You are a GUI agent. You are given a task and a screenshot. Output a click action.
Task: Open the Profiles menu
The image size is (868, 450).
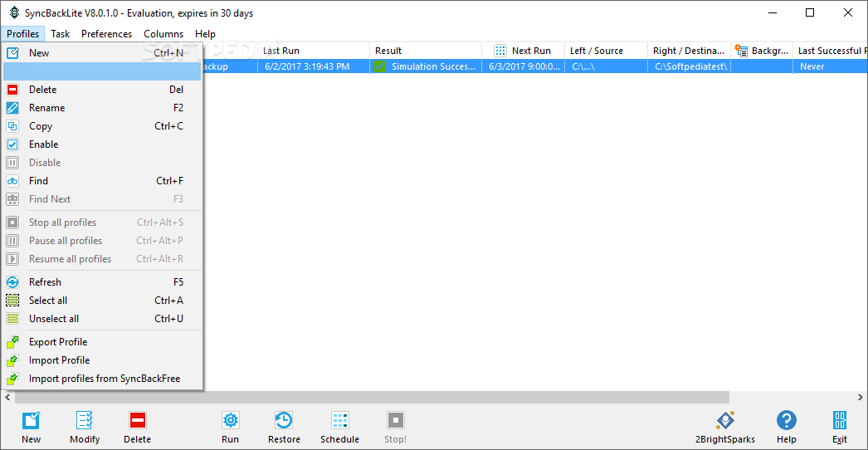tap(22, 34)
